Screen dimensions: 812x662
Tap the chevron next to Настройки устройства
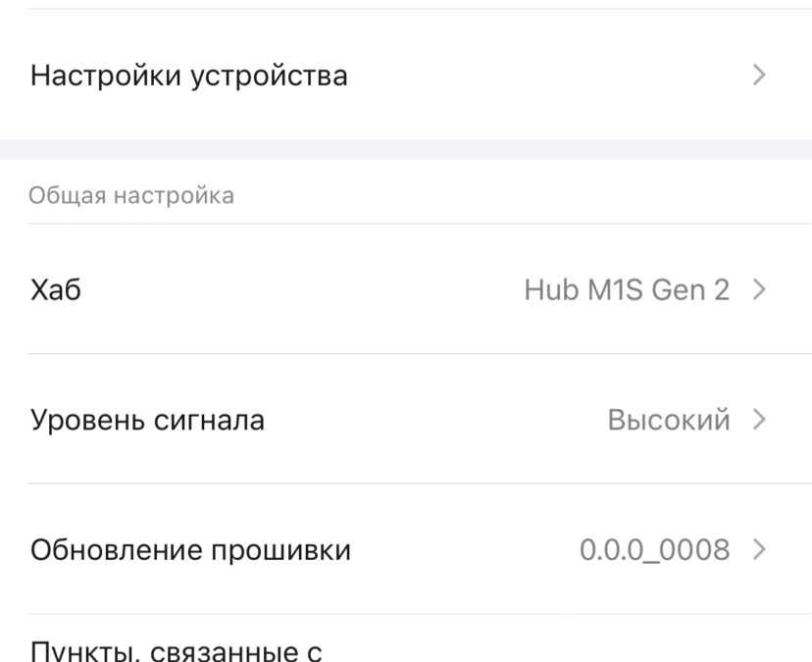(x=758, y=75)
